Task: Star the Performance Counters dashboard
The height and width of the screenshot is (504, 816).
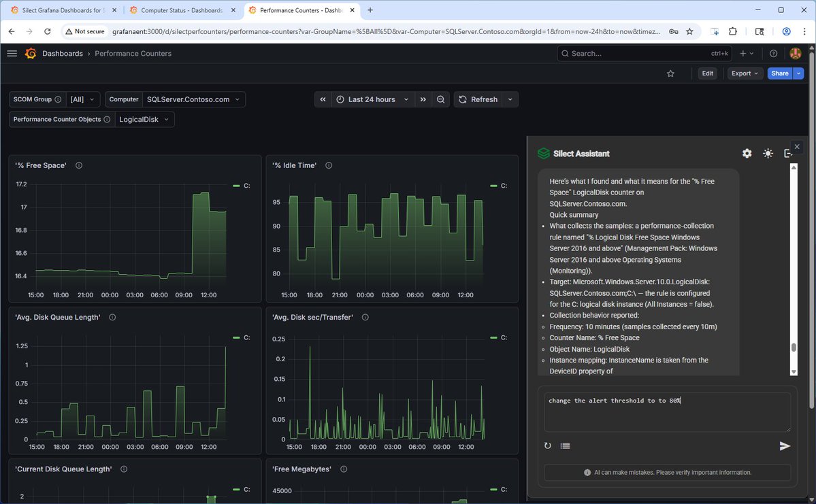Action: 670,73
